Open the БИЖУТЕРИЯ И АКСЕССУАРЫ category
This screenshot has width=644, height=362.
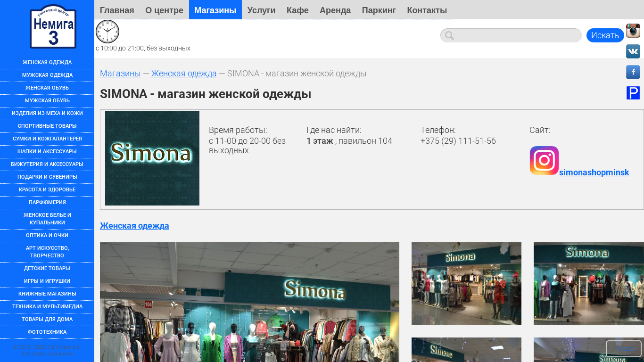[x=47, y=165]
